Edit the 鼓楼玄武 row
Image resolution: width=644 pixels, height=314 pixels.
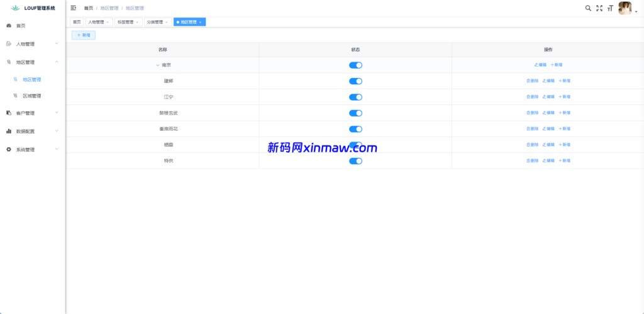(x=548, y=113)
